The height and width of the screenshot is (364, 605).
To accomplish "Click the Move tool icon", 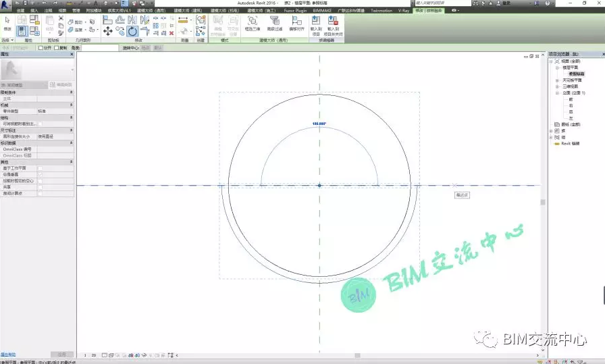I will point(108,31).
